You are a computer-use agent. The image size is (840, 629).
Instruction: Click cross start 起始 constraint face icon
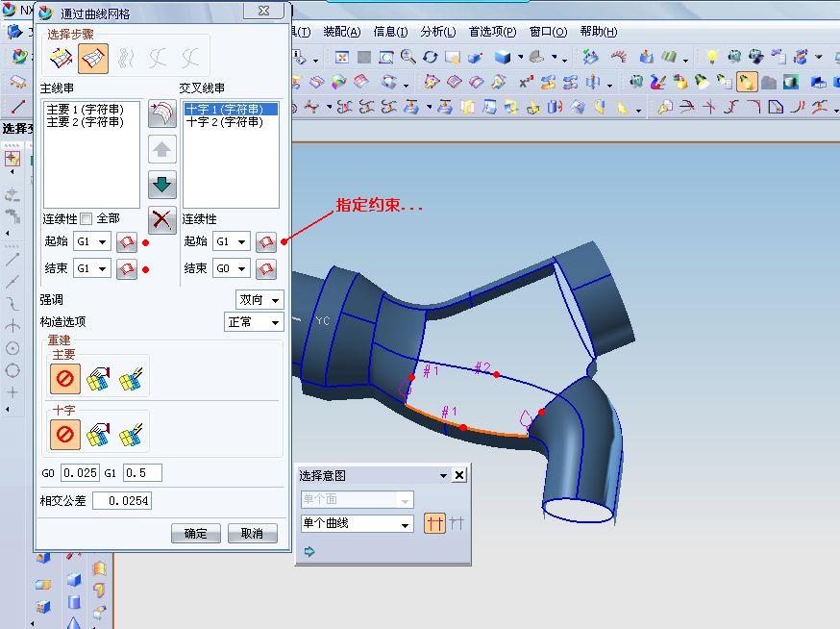pyautogui.click(x=265, y=242)
